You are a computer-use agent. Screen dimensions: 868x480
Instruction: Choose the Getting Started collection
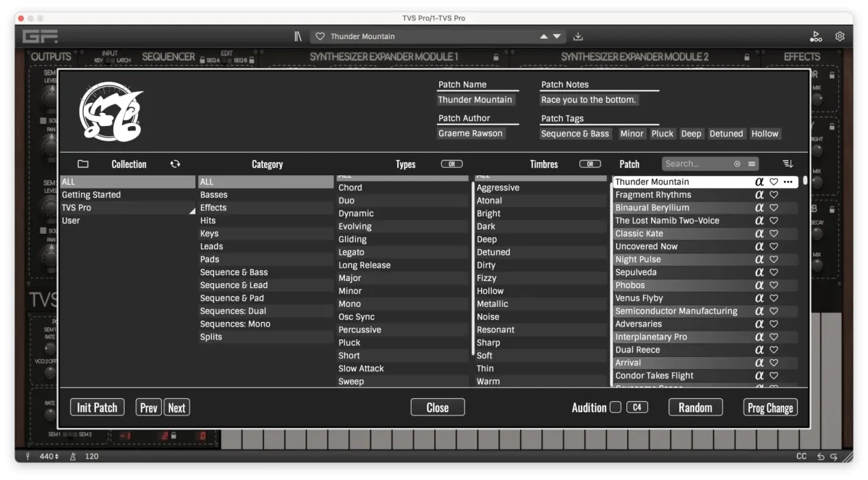[128, 195]
